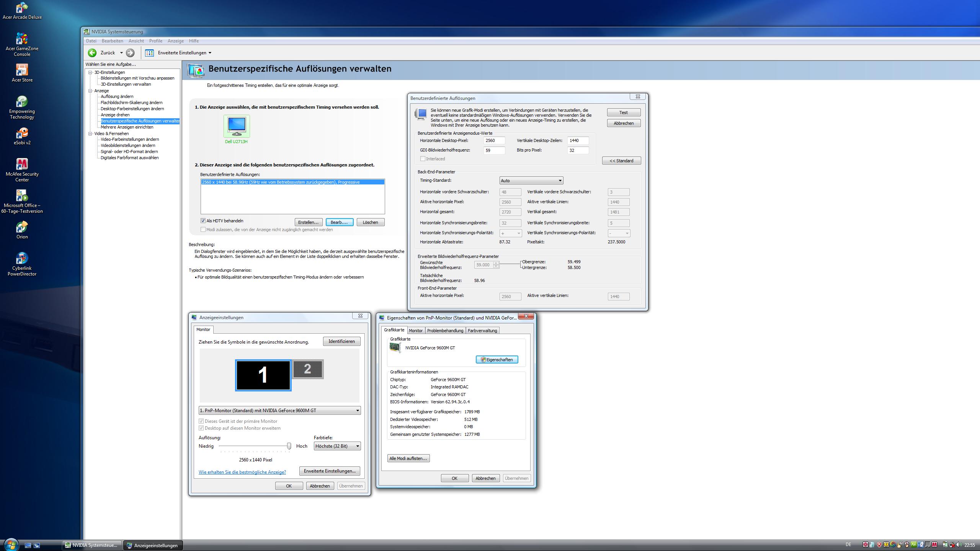Viewport: 980px width, 551px height.
Task: Open the Profile menu
Action: tap(155, 41)
